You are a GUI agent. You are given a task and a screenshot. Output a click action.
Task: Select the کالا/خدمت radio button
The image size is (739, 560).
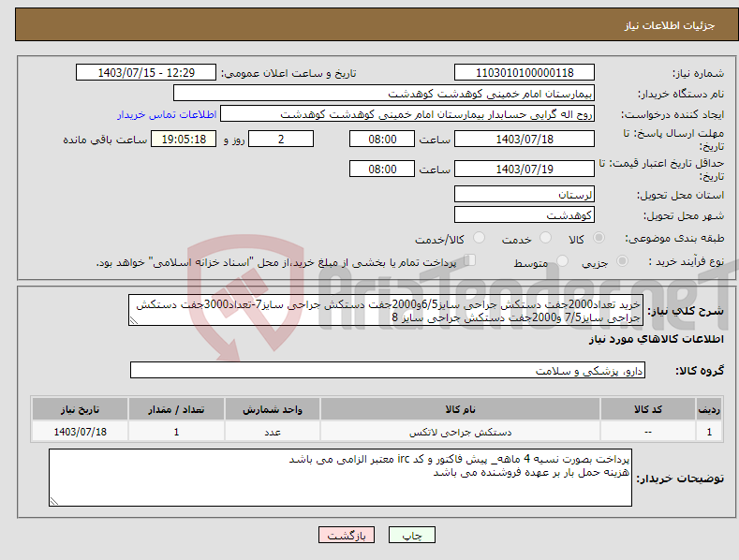point(479,238)
